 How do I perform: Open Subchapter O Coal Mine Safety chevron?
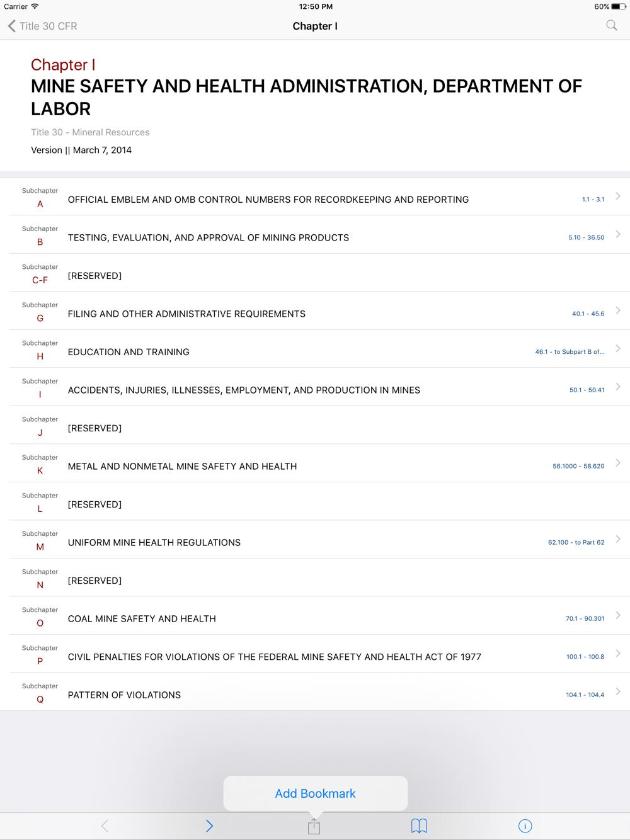[x=618, y=615]
